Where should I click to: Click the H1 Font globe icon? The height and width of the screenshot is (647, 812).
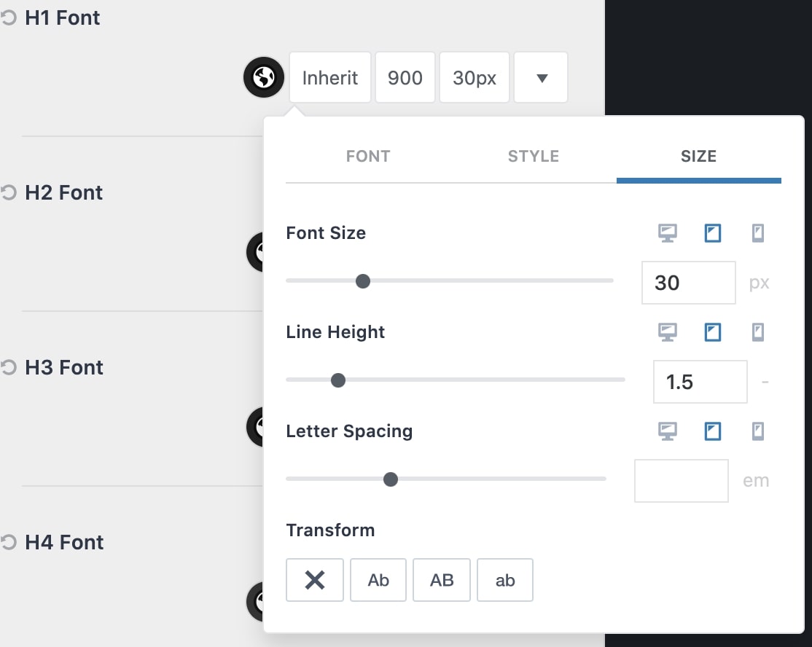point(264,78)
